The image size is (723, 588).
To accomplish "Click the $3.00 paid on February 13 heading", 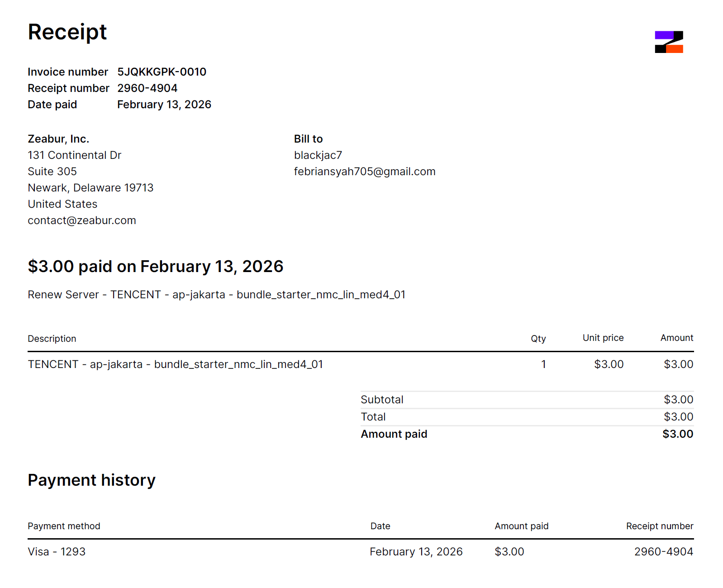I will [x=155, y=266].
